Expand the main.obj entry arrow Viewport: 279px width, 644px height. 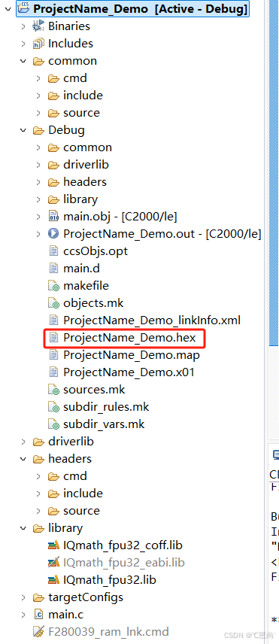pos(38,217)
